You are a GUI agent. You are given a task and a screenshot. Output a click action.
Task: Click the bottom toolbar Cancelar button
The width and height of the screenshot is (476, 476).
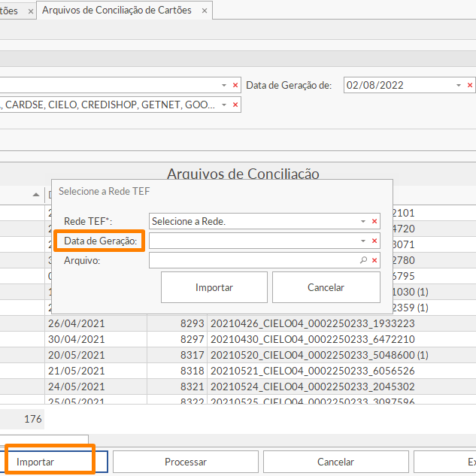tap(335, 462)
